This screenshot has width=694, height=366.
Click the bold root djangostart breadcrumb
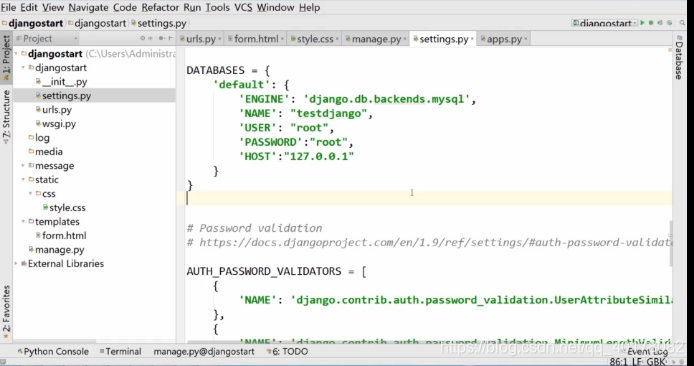click(x=32, y=23)
